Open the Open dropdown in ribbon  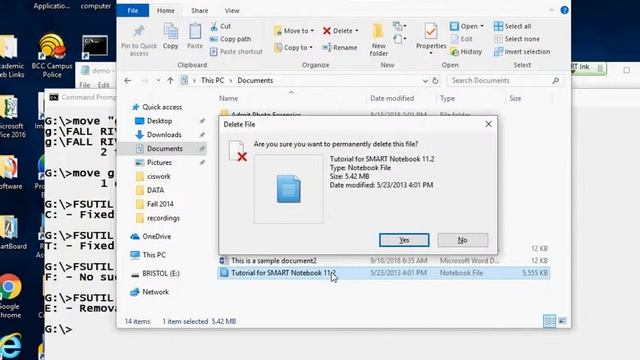coord(467,26)
